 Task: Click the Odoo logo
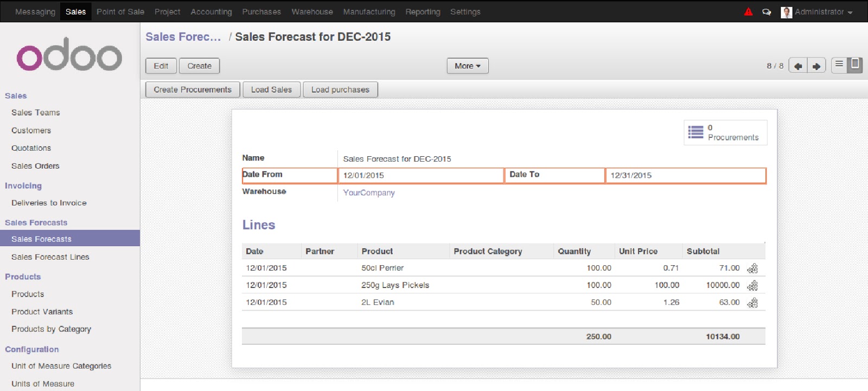69,55
